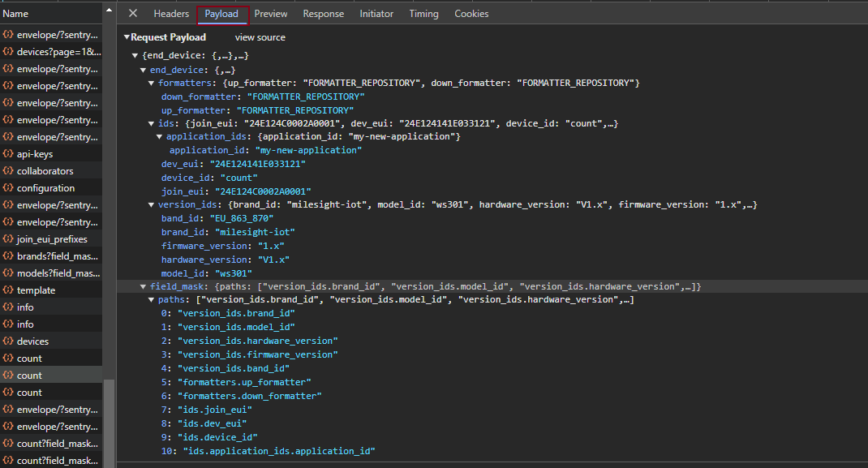Show the Timing tab
Screen dimensions: 868x468
(x=423, y=14)
